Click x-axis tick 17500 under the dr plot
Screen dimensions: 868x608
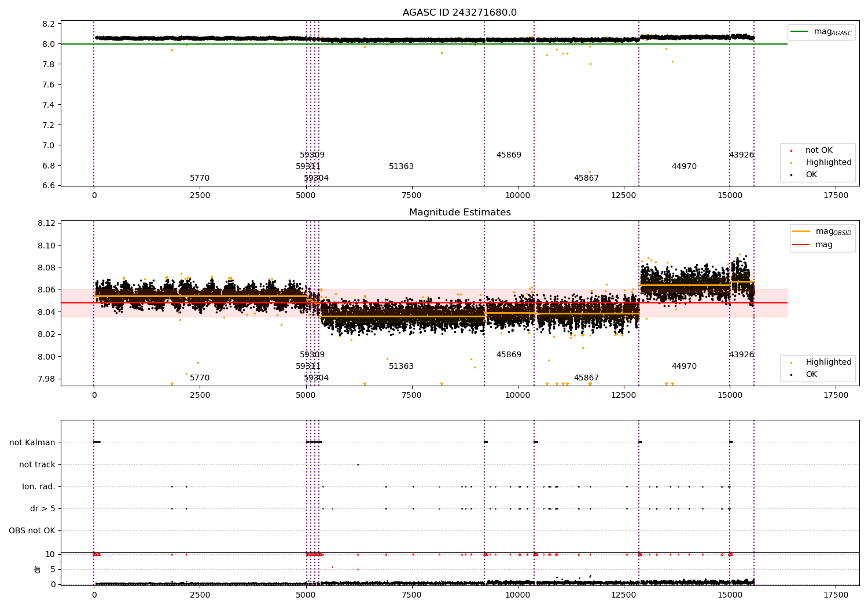coord(836,595)
